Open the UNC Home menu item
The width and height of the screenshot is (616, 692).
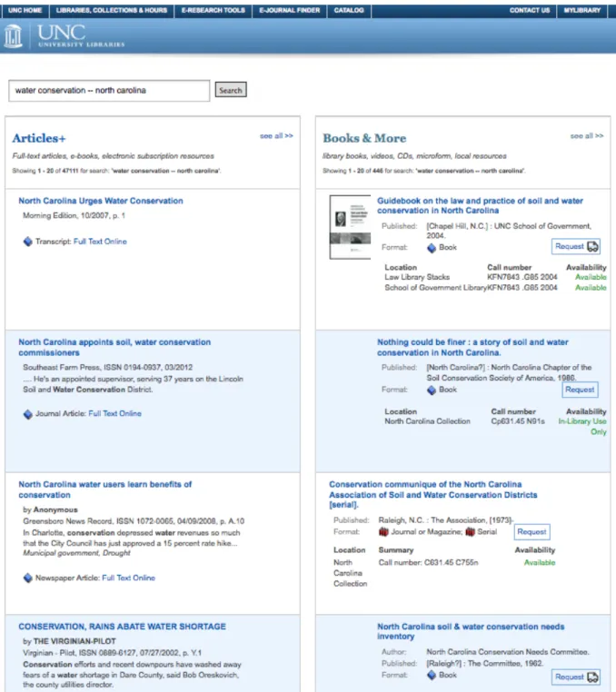pos(25,10)
